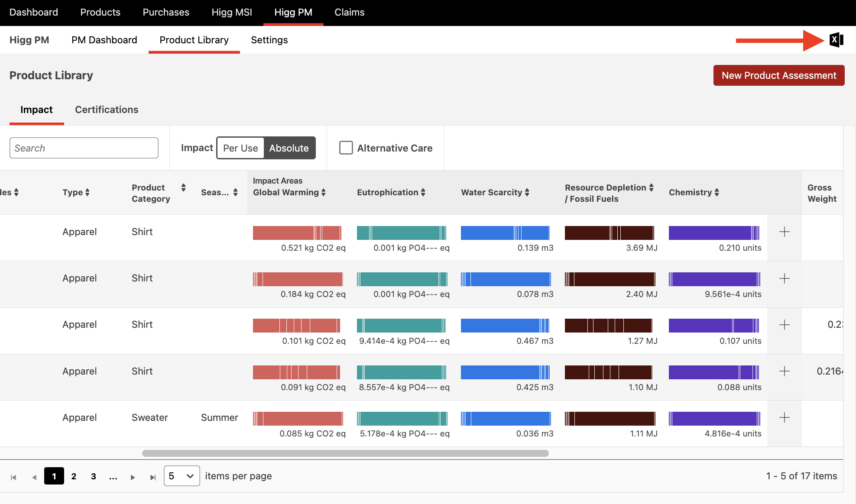Go to last page arrow

pyautogui.click(x=152, y=477)
